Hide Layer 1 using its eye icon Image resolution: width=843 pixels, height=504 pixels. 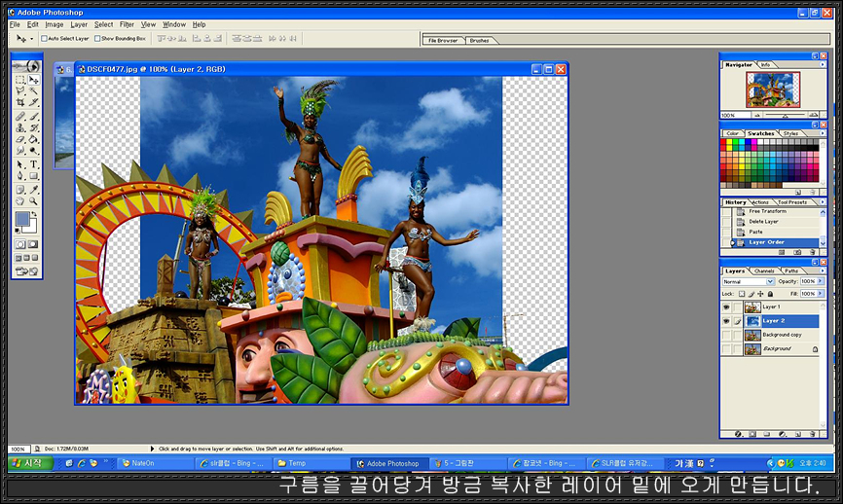point(726,307)
